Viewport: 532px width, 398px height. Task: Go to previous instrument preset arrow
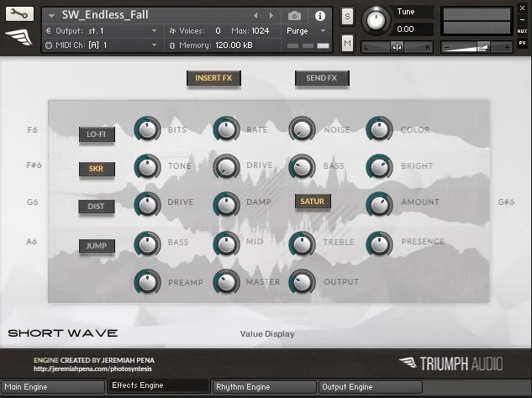point(255,16)
